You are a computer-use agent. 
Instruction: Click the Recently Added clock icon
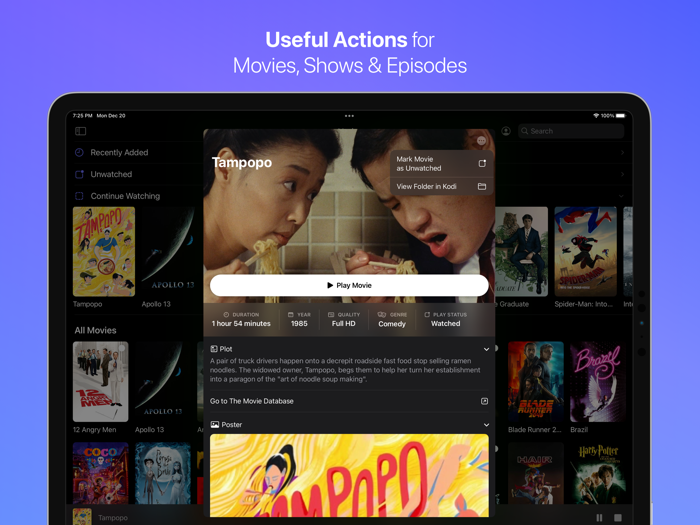79,152
